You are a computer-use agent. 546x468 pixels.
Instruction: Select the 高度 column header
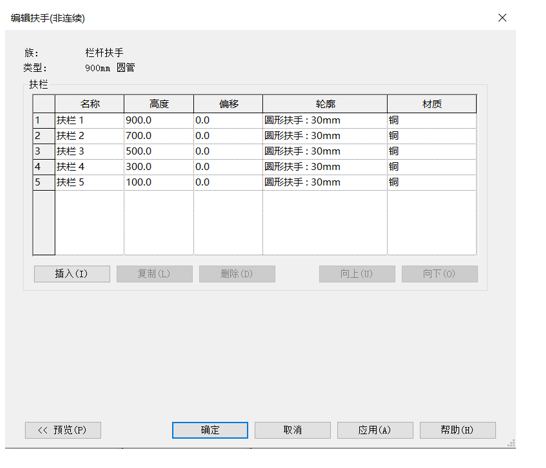(159, 104)
